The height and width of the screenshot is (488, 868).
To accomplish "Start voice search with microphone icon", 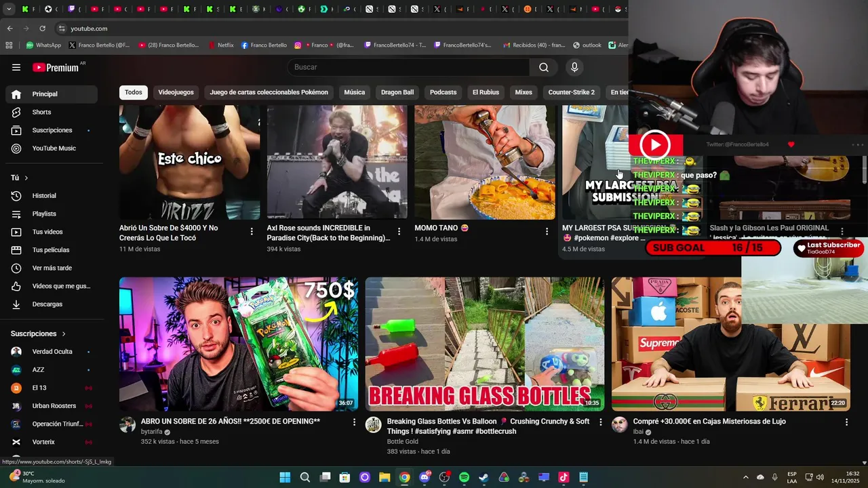I will (574, 67).
